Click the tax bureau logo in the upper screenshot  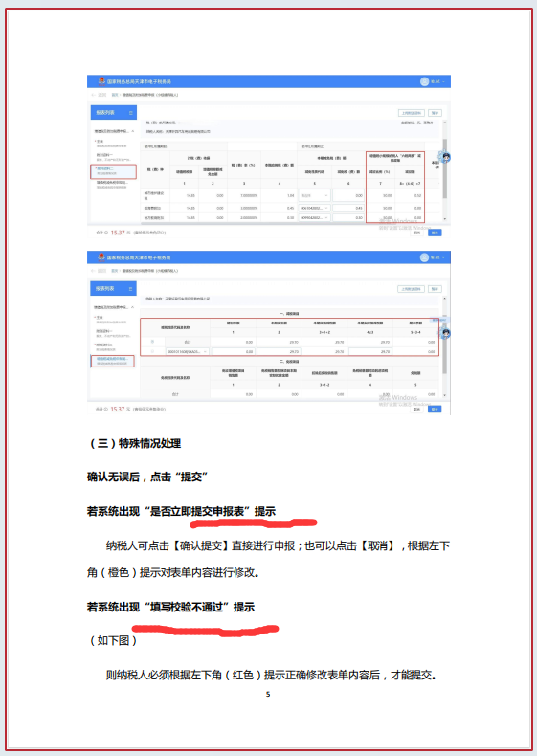(101, 81)
